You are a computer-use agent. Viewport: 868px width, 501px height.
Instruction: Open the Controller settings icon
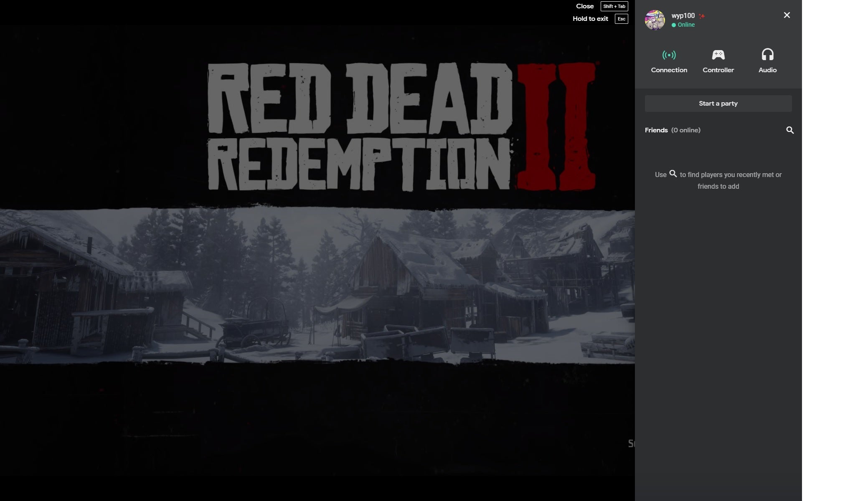pos(718,55)
